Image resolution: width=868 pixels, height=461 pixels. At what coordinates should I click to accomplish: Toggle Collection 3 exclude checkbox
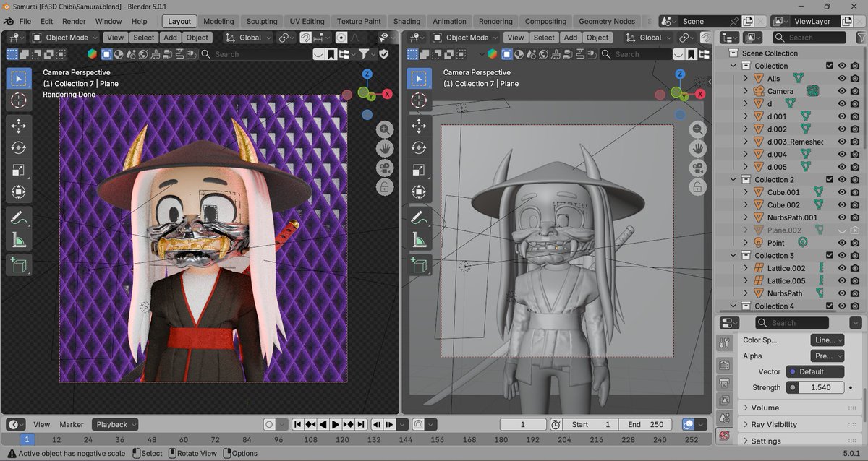point(830,255)
